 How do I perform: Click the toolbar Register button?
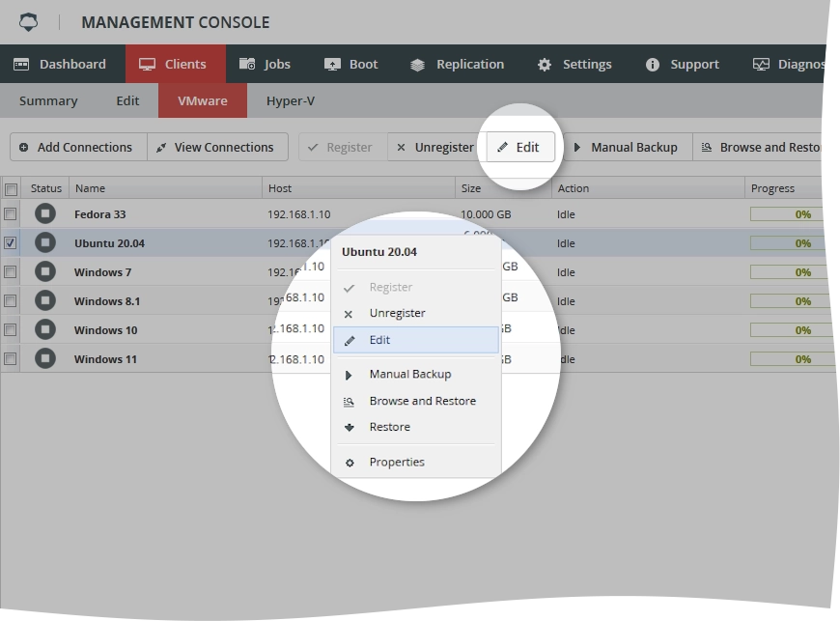click(x=343, y=147)
